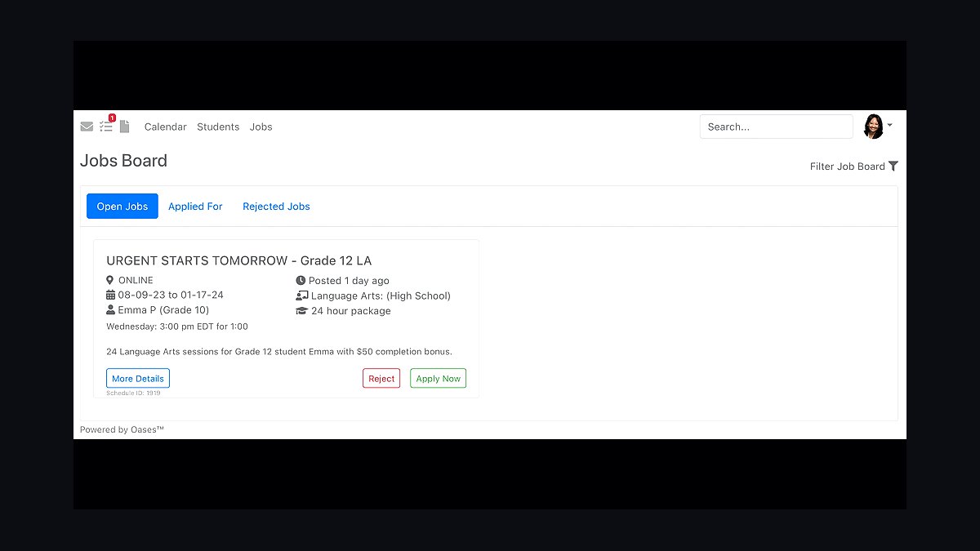Select the Open Jobs tab
This screenshot has width=980, height=551.
[x=122, y=207]
